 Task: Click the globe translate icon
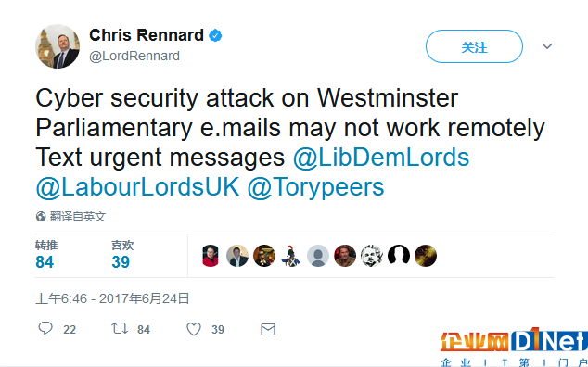41,216
